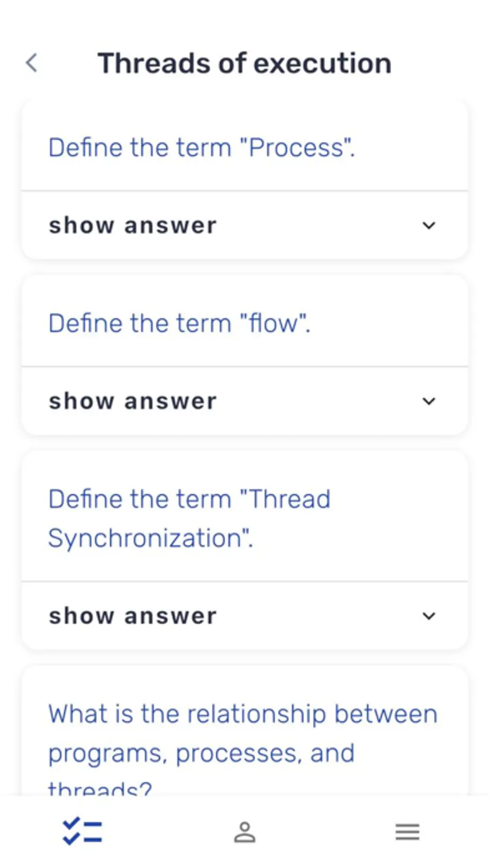The height and width of the screenshot is (868, 489).
Task: Expand answer chevron for "Thread Synchronization"
Action: 429,616
